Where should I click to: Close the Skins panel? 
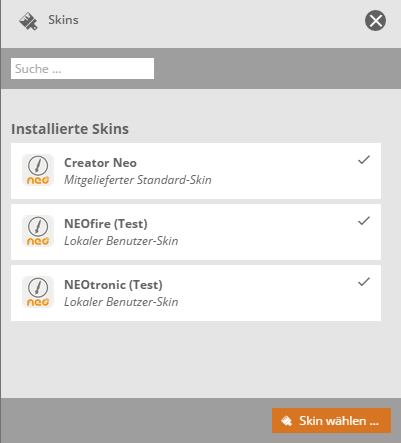click(375, 21)
